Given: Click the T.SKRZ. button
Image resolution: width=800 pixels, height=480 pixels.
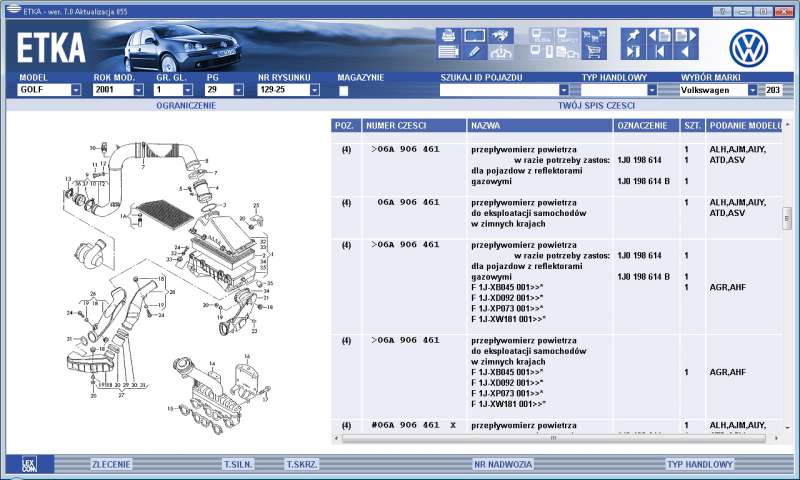Looking at the screenshot, I should tap(302, 464).
